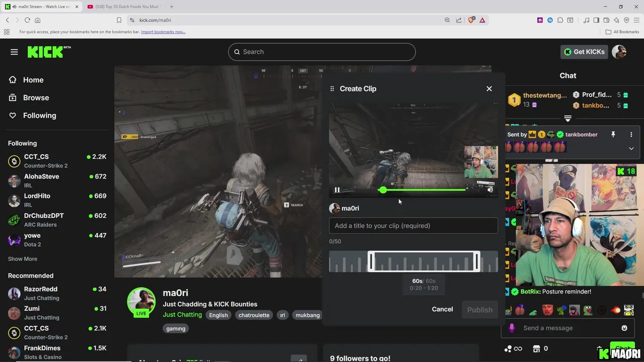This screenshot has height=362, width=644.
Task: Click Cancel in Create Clip dialog
Action: point(442,309)
